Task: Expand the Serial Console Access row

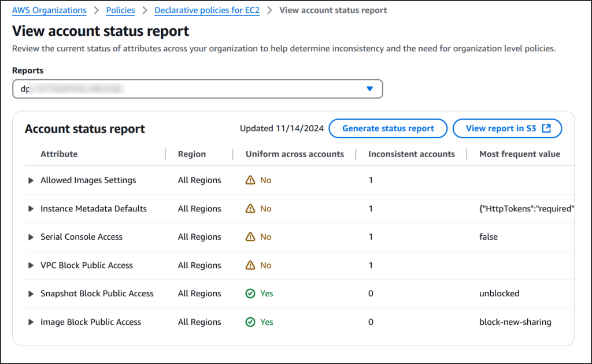Action: coord(31,236)
